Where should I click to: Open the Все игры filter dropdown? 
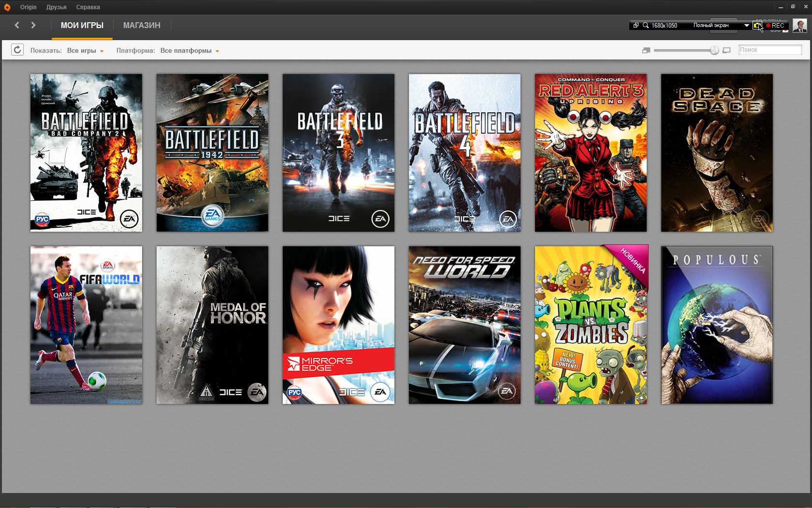coord(85,50)
